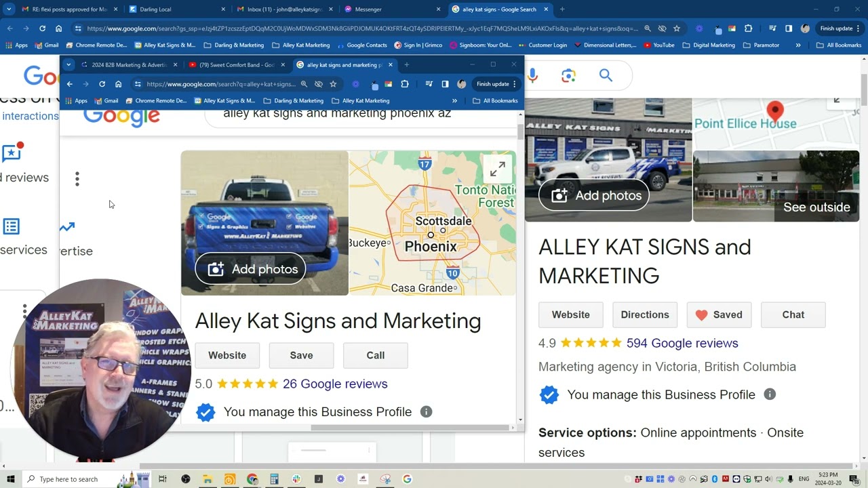
Task: Open 594 Google reviews link
Action: click(682, 343)
